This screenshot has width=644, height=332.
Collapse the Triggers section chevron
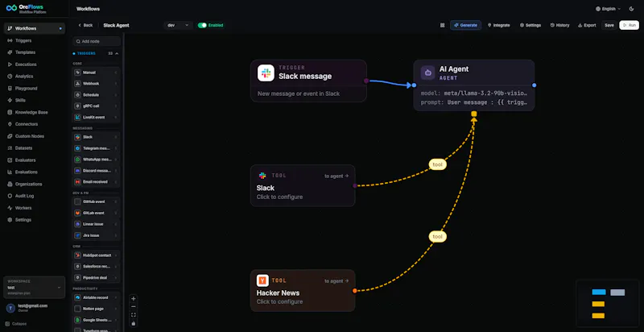click(117, 53)
